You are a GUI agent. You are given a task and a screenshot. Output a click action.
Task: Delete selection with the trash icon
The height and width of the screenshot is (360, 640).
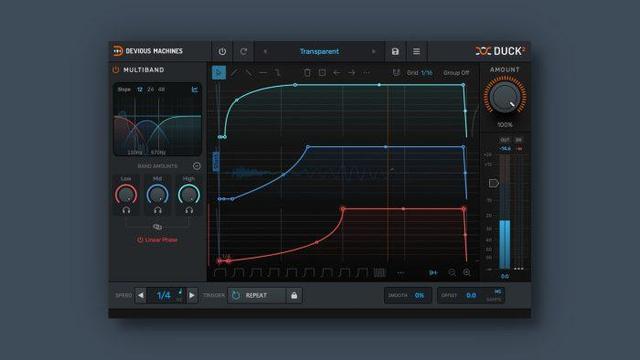[x=307, y=73]
